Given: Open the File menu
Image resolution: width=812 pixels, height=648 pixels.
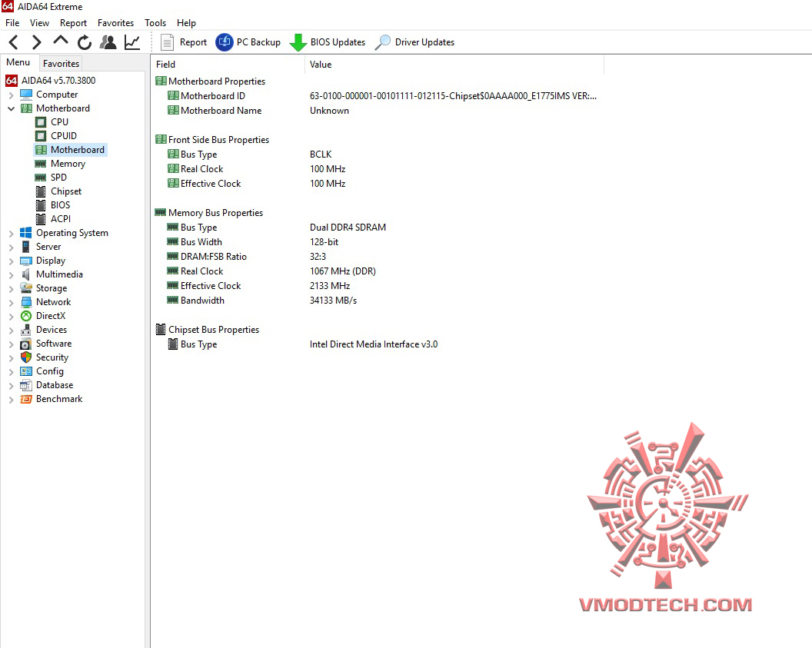Looking at the screenshot, I should tap(12, 23).
